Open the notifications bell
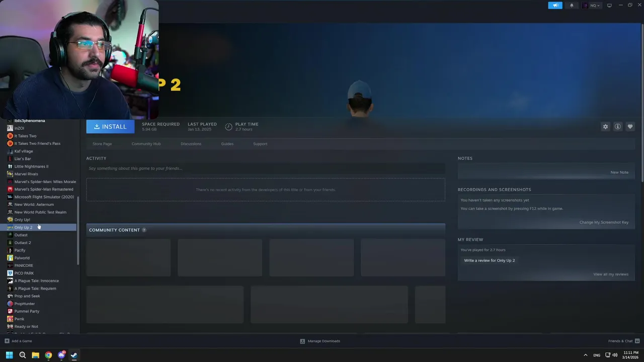This screenshot has height=362, width=644. pyautogui.click(x=572, y=6)
